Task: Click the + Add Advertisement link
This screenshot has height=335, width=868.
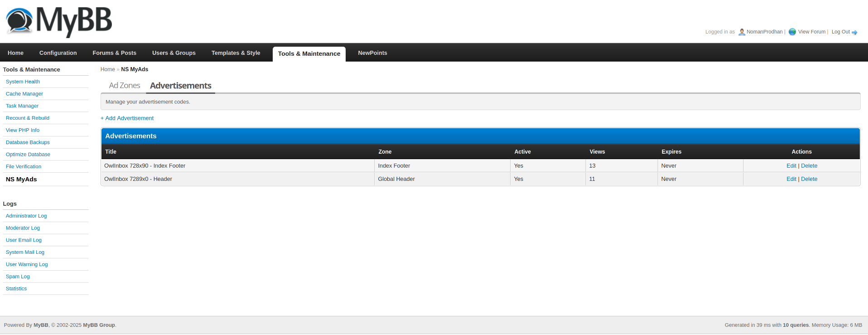Action: click(x=127, y=118)
